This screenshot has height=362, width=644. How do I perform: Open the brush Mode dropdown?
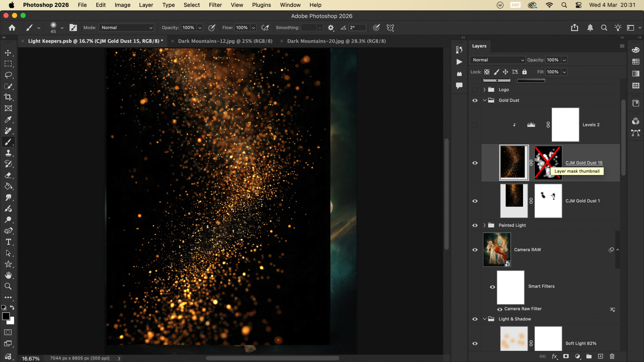coord(126,28)
